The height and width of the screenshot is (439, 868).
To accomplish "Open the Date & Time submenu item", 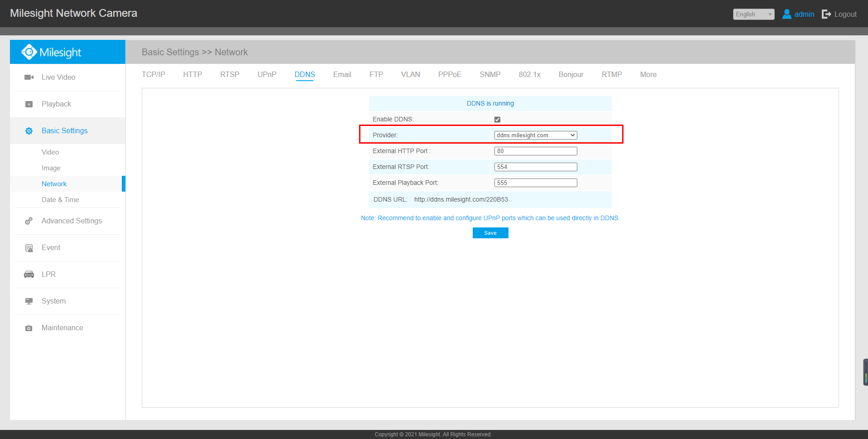I will click(60, 200).
